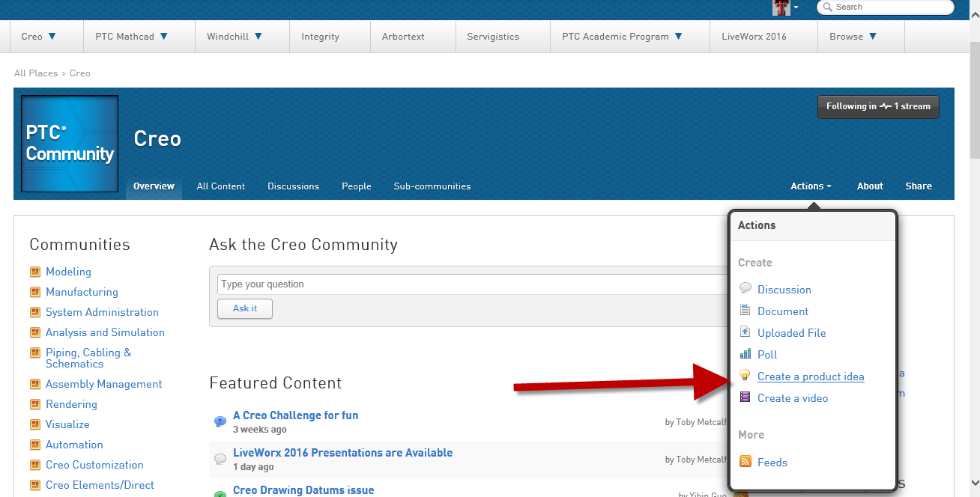Click the Ask it button
This screenshot has height=497, width=980.
tap(245, 308)
